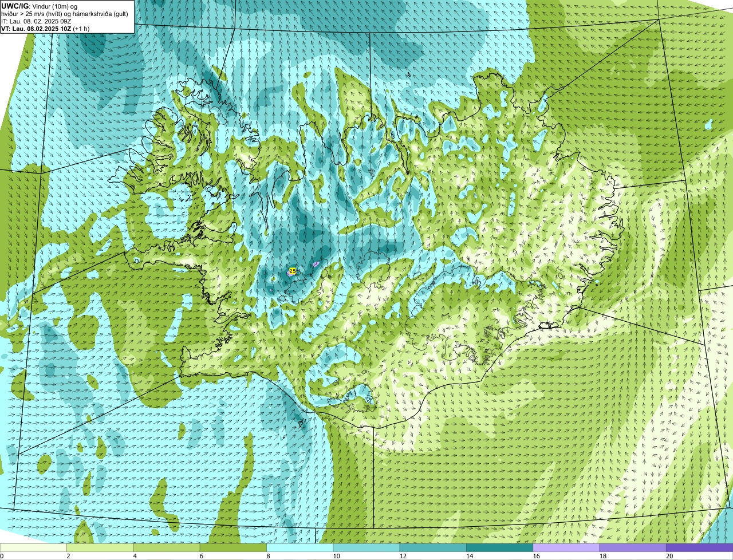Click the 6–8 m/s olive green legend swatch
Viewport: 733px width, 560px height.
click(x=233, y=548)
